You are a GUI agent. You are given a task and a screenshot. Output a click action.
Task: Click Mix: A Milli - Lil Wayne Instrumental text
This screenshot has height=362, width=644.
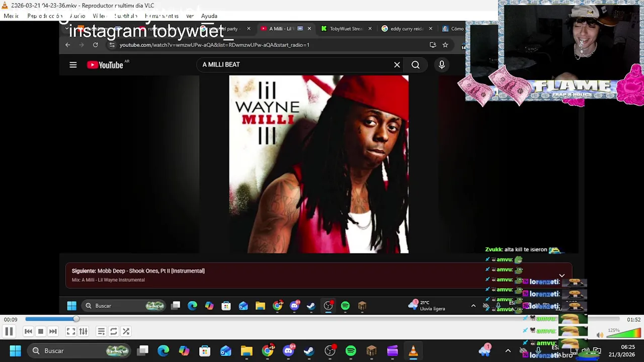[108, 280]
